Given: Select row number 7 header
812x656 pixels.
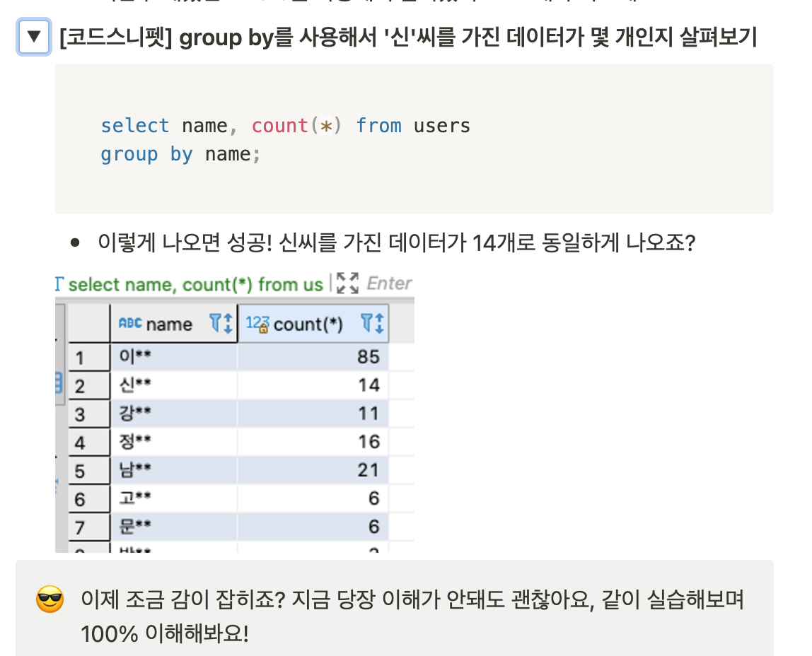Looking at the screenshot, I should [89, 527].
